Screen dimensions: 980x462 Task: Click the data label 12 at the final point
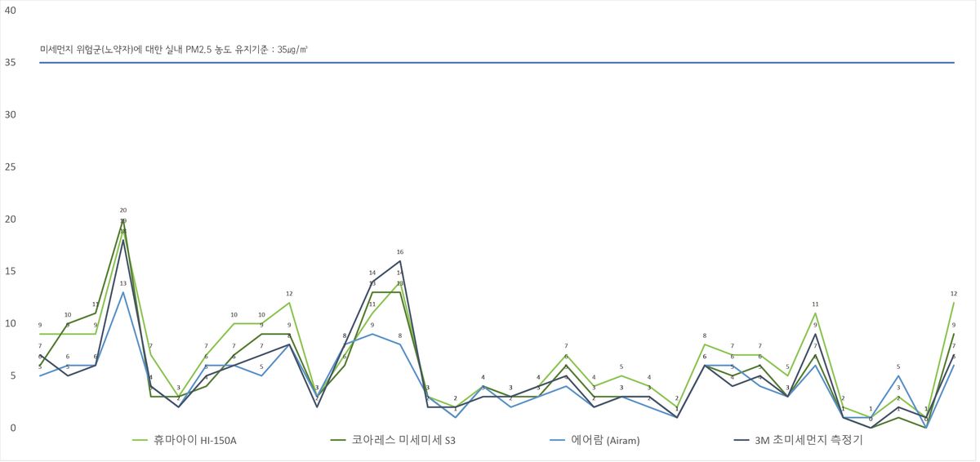point(954,293)
